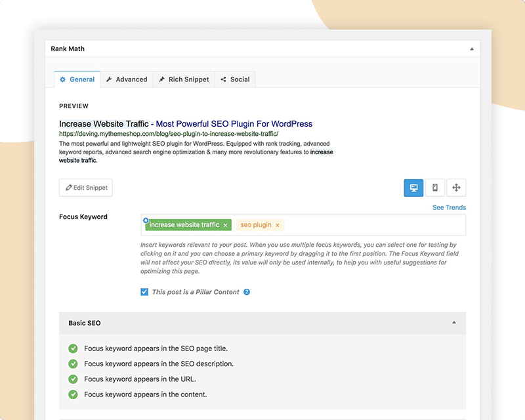This screenshot has height=420, width=525.
Task: Toggle This post is a Pillar Content checkbox
Action: pyautogui.click(x=144, y=292)
